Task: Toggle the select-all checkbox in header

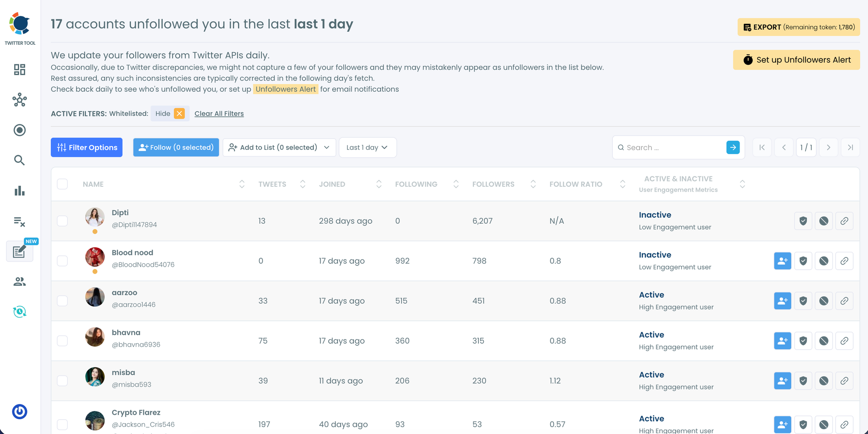Action: (62, 184)
